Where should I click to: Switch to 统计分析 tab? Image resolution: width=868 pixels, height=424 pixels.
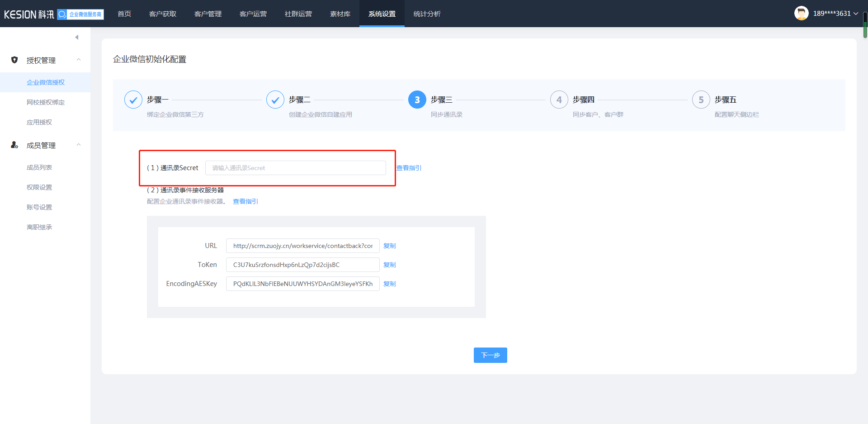[427, 14]
